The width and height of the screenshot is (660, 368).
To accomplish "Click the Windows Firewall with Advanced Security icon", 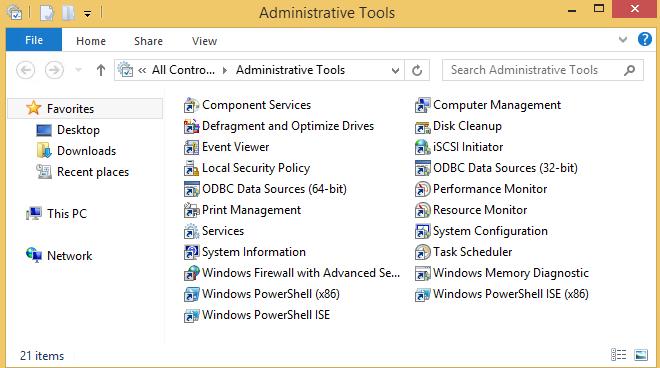I will click(x=191, y=273).
